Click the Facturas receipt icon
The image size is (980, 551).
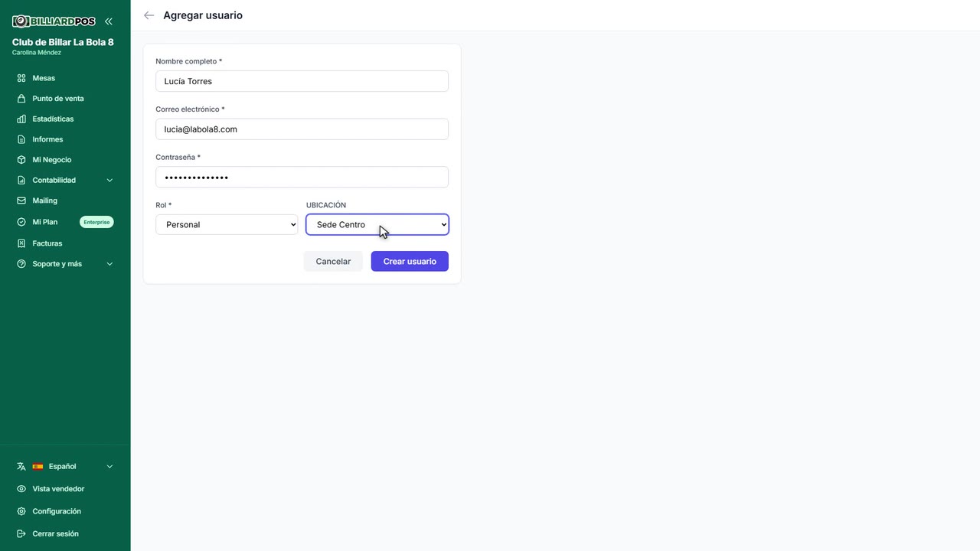[21, 243]
